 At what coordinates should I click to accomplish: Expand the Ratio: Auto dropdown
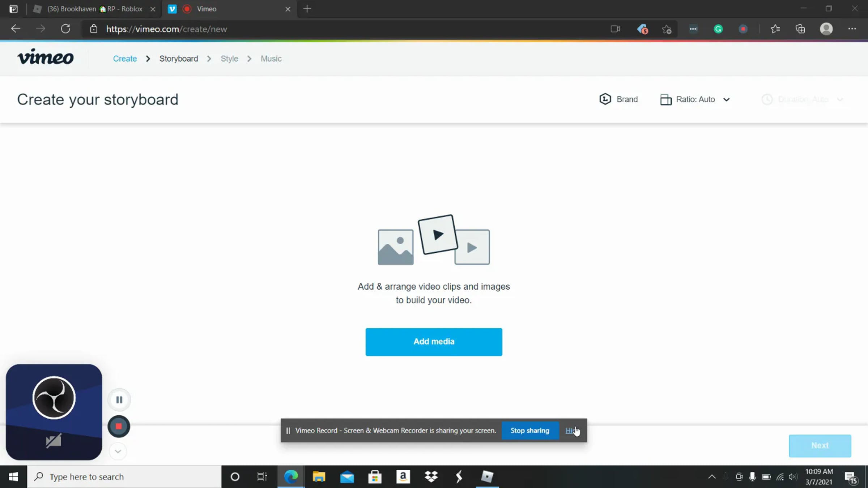coord(695,99)
